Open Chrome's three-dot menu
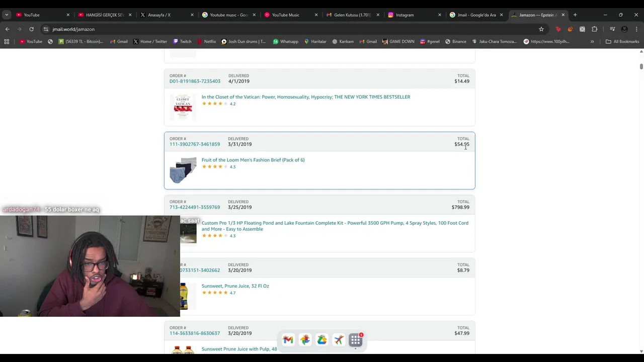 point(636,29)
